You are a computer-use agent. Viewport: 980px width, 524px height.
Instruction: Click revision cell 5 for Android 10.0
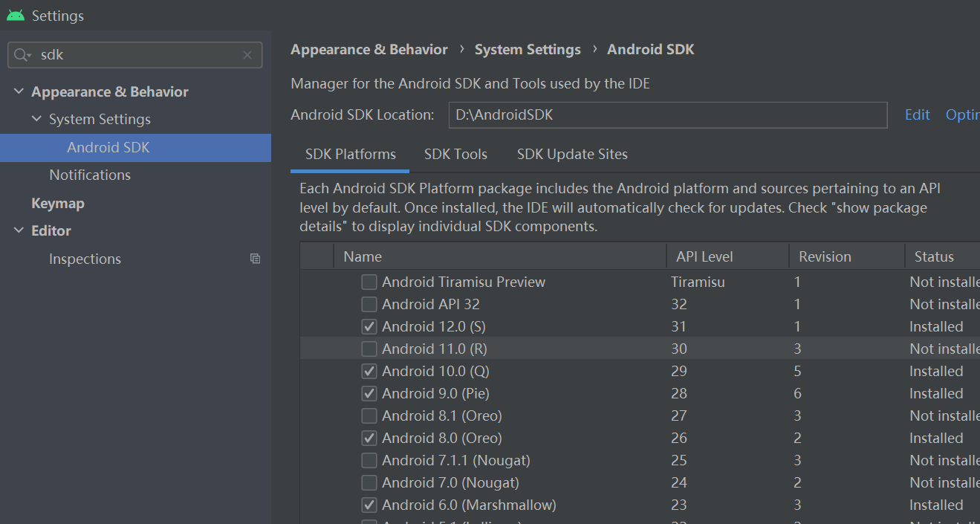(797, 371)
